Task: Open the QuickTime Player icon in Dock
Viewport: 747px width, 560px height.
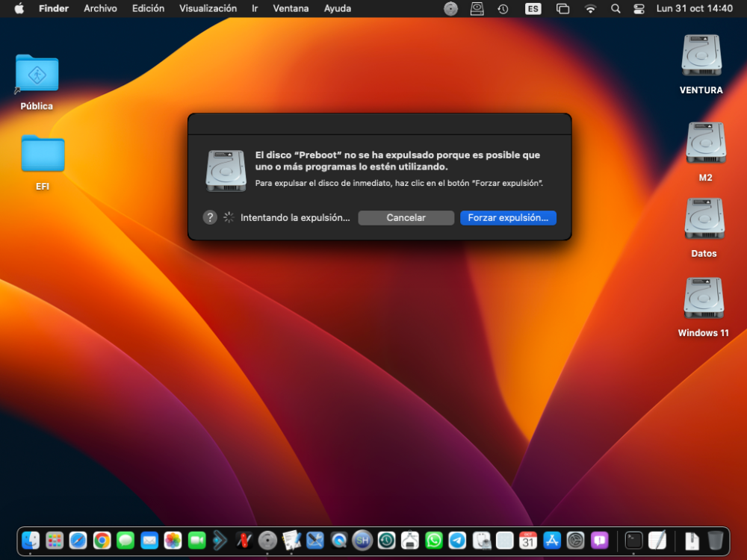Action: [338, 541]
